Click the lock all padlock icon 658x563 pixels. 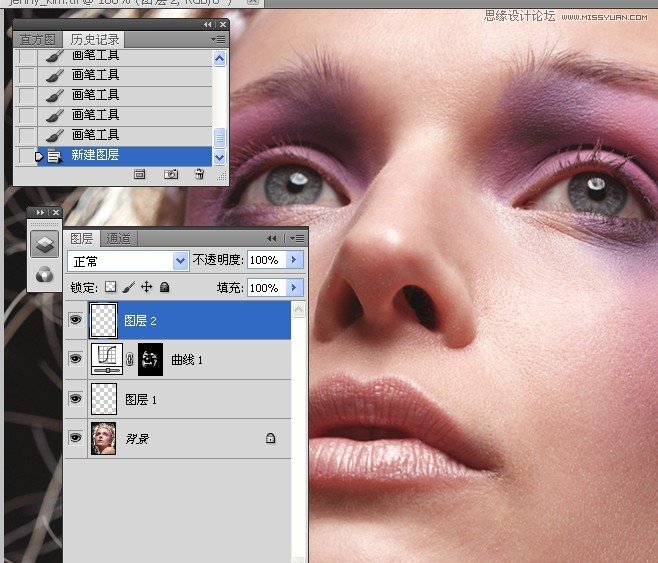[x=165, y=287]
